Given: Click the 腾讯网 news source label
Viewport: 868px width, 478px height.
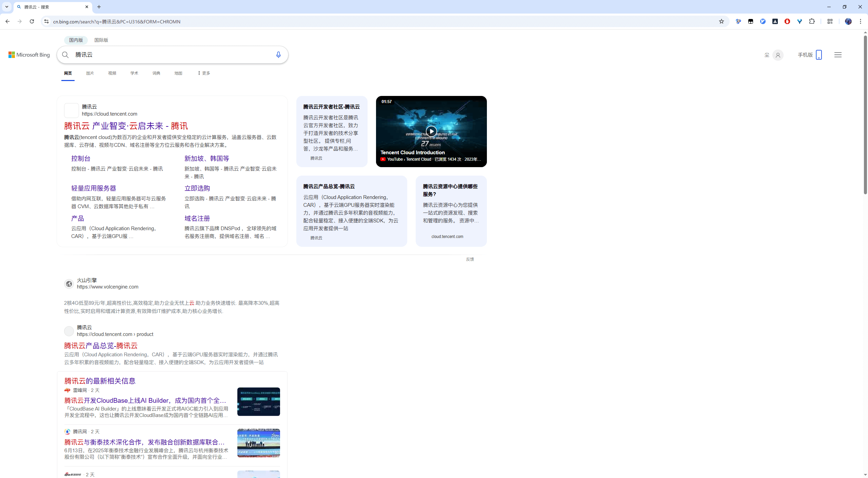Looking at the screenshot, I should [x=80, y=432].
